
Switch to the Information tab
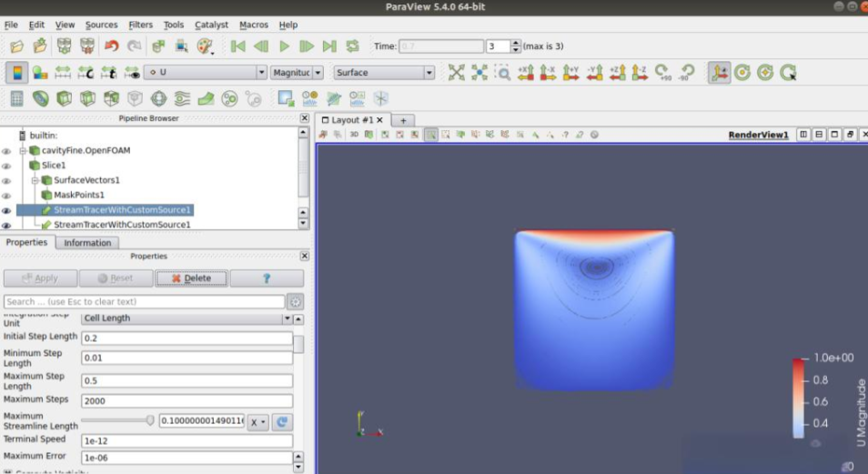(x=87, y=243)
